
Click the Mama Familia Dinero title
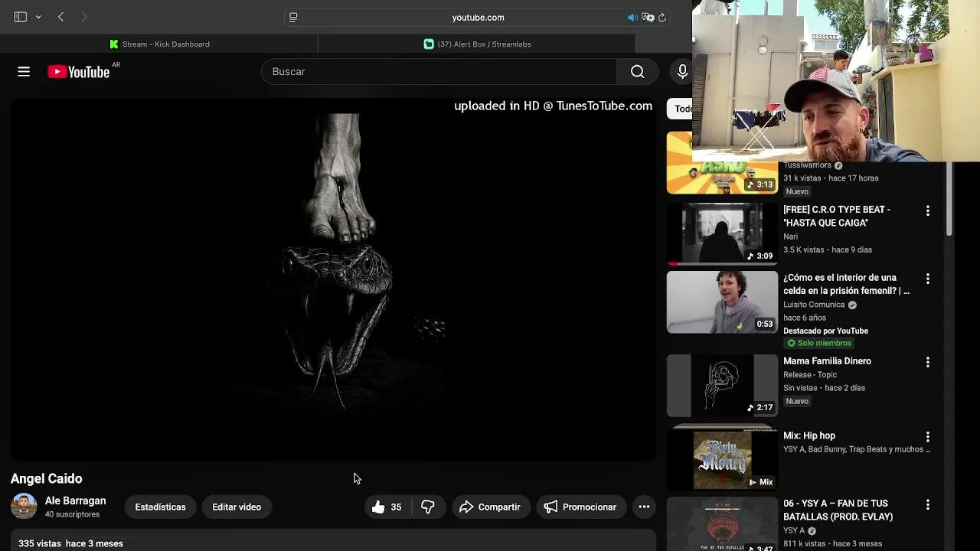click(x=827, y=361)
